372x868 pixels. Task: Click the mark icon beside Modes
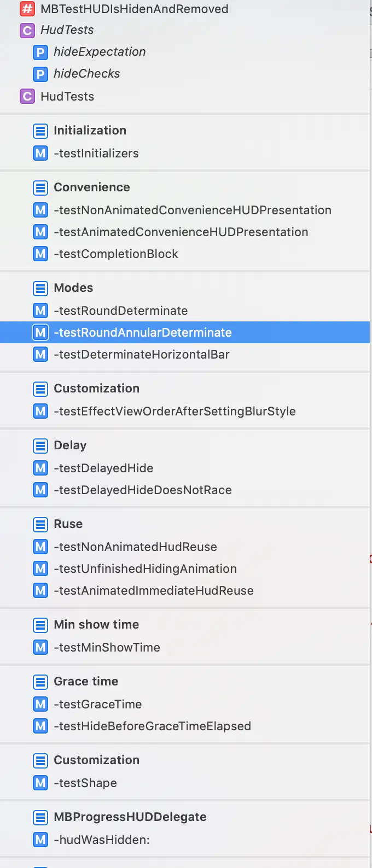pyautogui.click(x=40, y=288)
